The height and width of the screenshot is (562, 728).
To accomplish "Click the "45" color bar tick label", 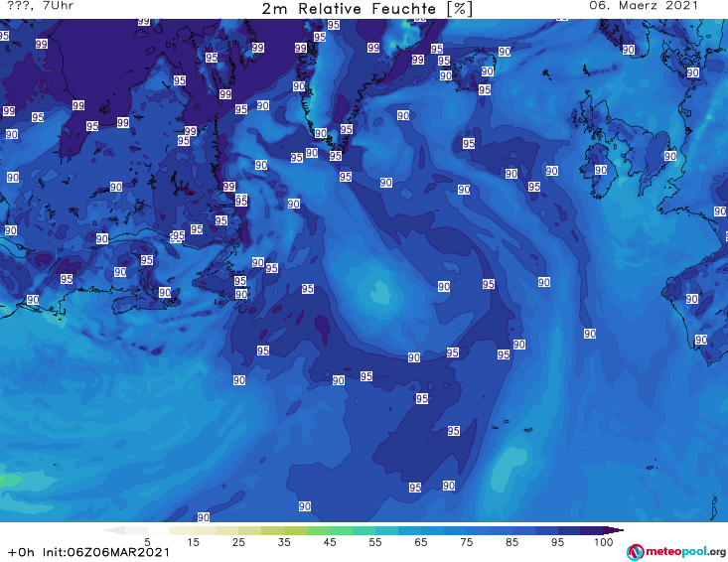I will coord(329,542).
